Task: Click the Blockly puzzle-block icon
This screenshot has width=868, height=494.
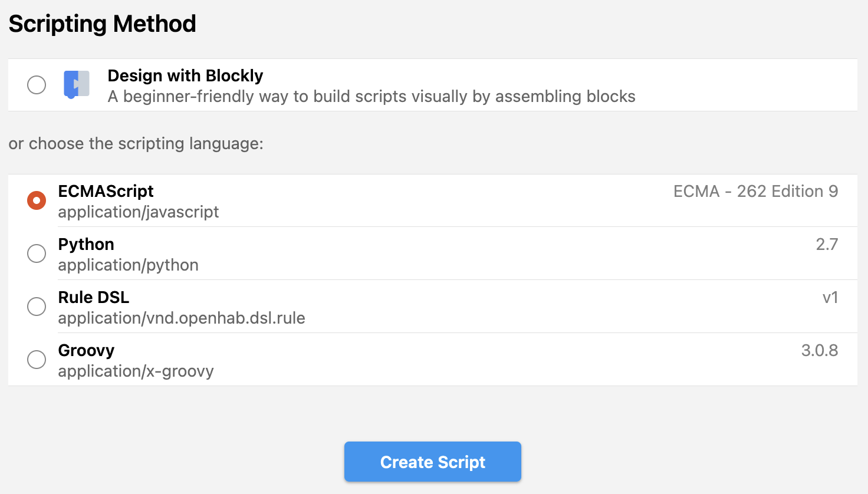Action: [77, 84]
